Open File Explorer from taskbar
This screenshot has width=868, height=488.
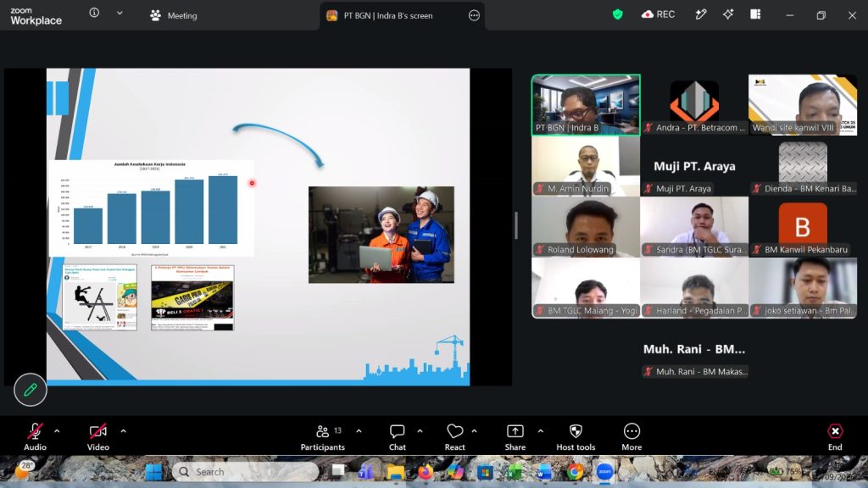point(396,472)
